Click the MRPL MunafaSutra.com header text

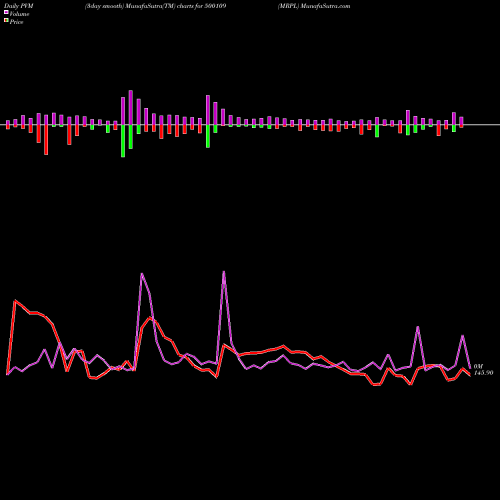(x=314, y=6)
